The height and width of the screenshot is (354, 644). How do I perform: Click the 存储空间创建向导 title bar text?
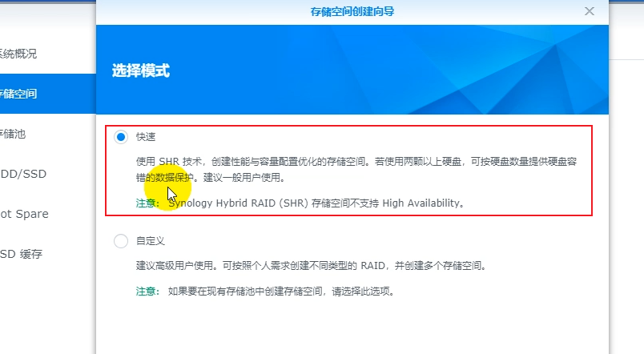pos(352,11)
